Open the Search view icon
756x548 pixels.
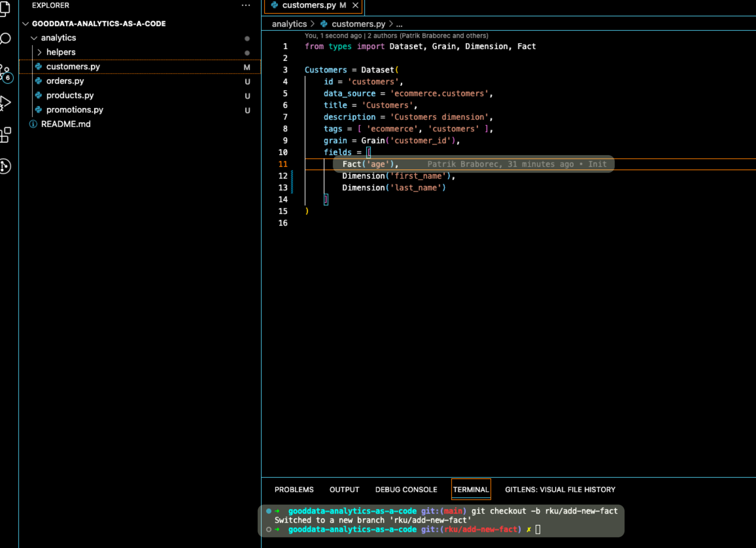[5, 39]
